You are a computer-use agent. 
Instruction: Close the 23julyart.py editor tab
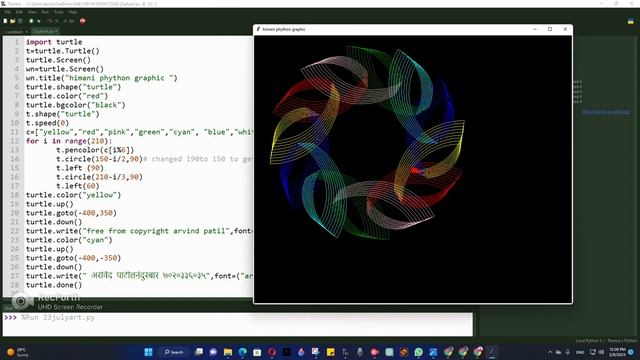click(x=57, y=31)
